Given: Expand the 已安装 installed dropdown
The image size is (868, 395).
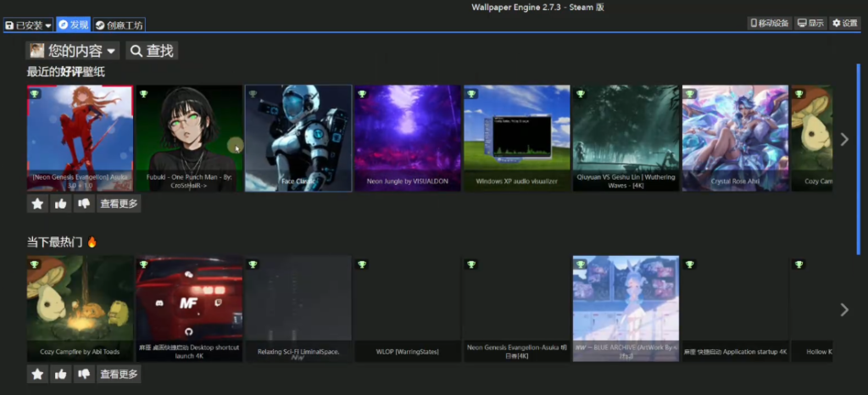Looking at the screenshot, I should [x=28, y=25].
